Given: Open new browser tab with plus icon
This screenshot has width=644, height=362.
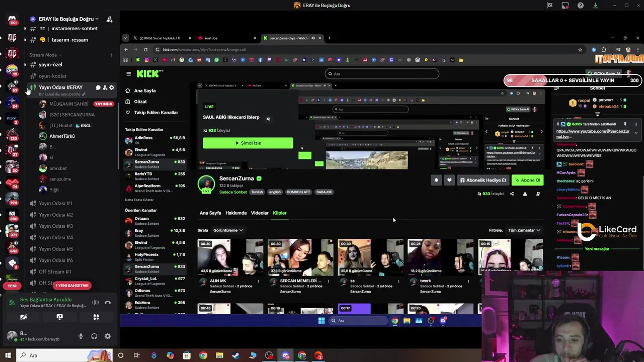Looking at the screenshot, I should pos(330,38).
